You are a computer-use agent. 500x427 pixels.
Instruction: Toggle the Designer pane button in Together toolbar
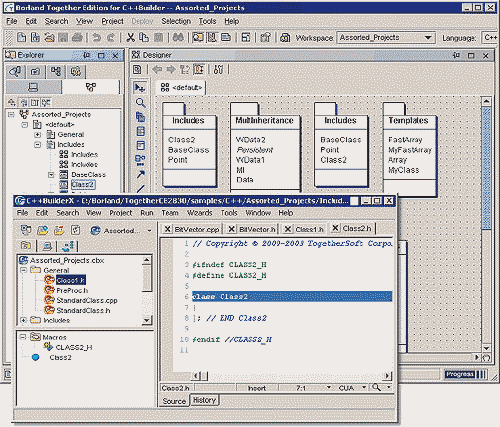(212, 37)
